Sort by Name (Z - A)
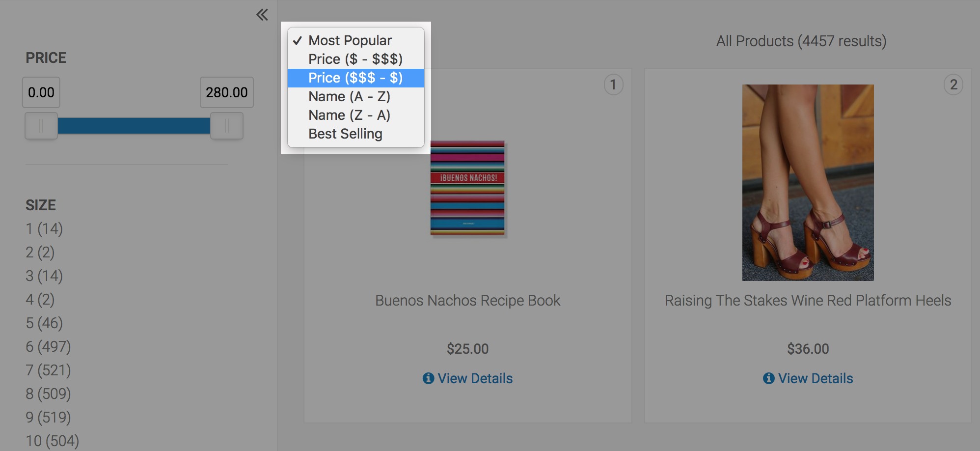The image size is (980, 451). pos(349,115)
